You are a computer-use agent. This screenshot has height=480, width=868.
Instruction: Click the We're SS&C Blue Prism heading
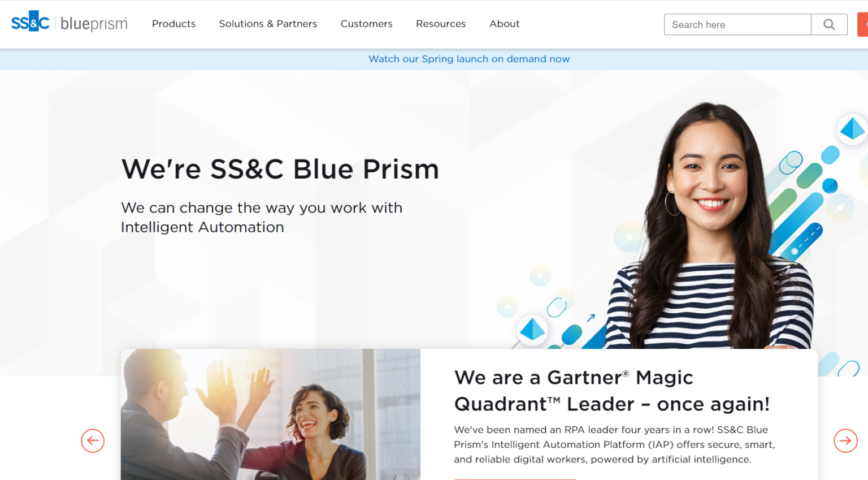[280, 169]
